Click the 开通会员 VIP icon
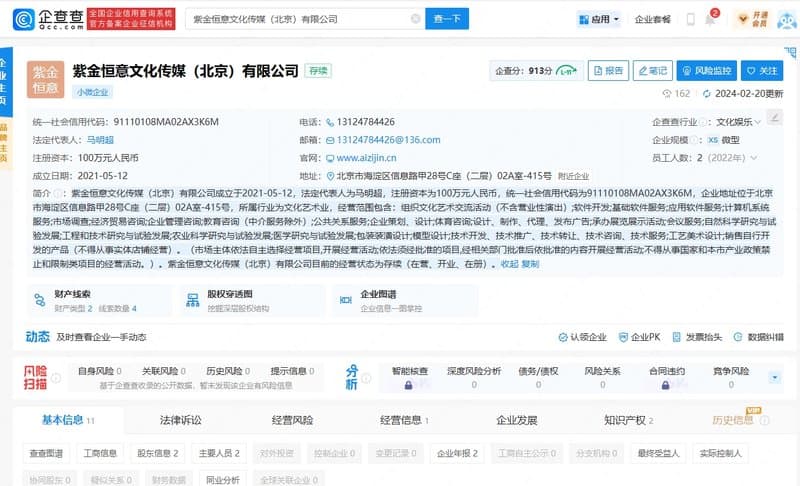The image size is (800, 486). click(x=753, y=19)
